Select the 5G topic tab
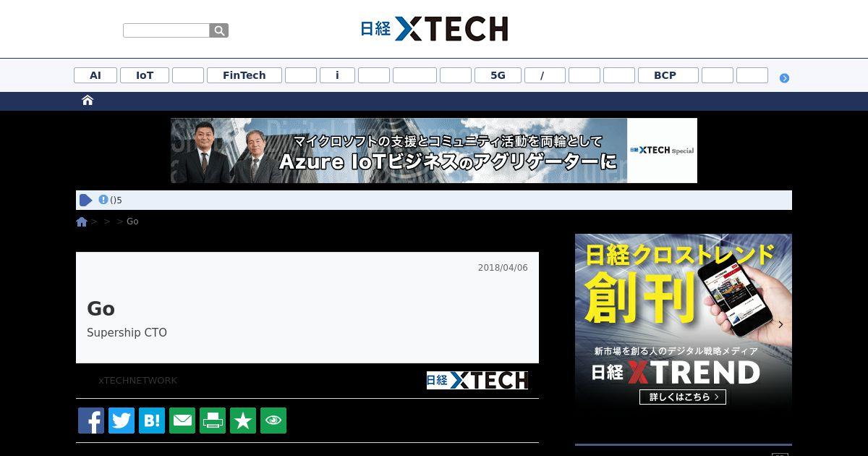 pos(498,75)
